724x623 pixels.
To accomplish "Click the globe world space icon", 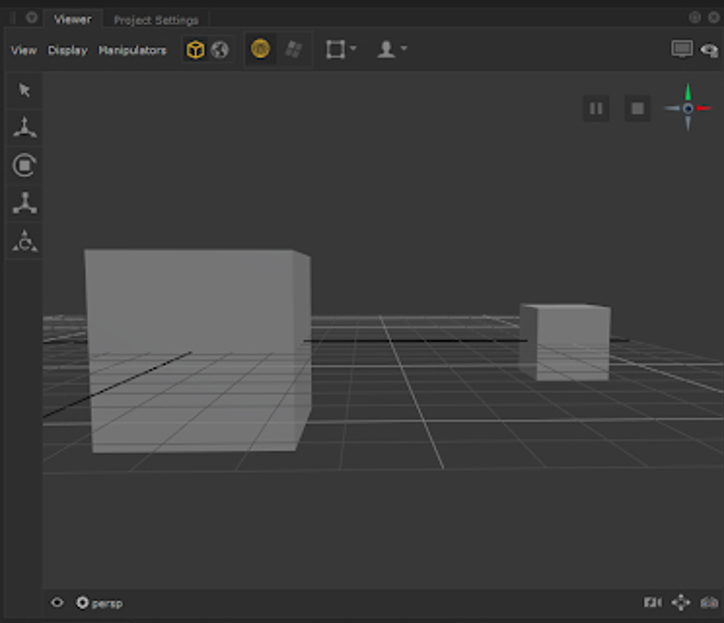I will (220, 50).
